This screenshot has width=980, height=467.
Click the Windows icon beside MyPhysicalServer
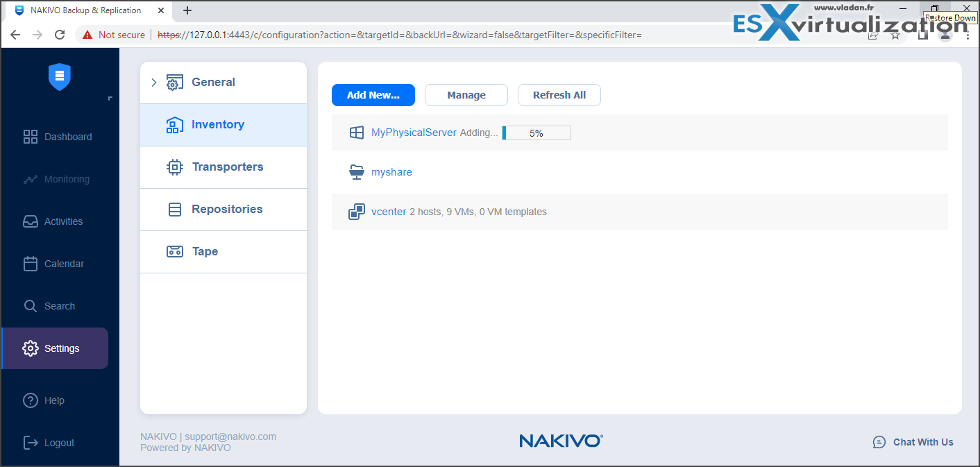pos(357,133)
